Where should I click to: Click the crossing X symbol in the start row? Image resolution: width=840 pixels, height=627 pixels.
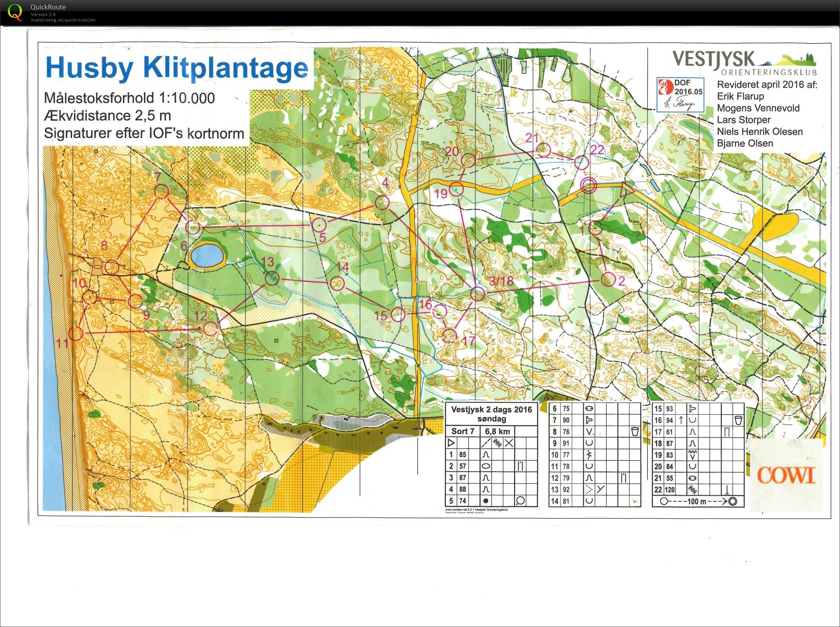click(x=509, y=443)
